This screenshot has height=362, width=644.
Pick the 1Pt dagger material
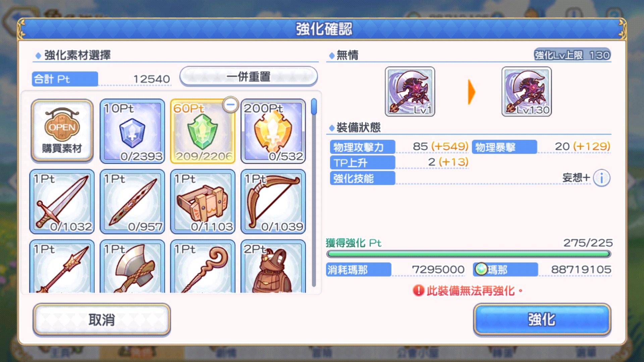(132, 201)
